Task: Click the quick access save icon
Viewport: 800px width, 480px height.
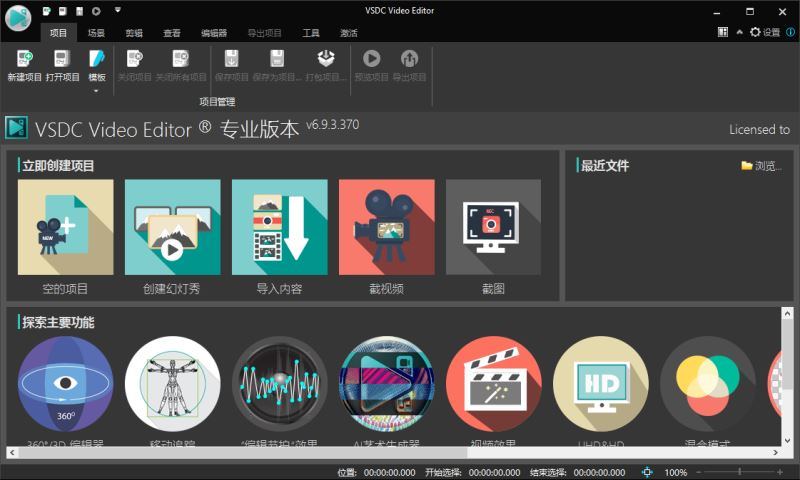Action: point(80,11)
